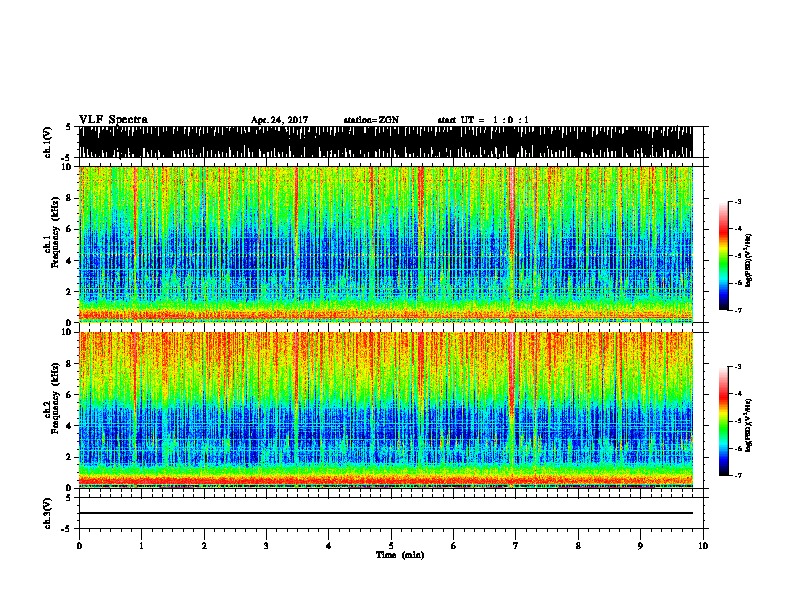Click the time axis tick label "5"
The height and width of the screenshot is (612, 792).
pos(391,546)
